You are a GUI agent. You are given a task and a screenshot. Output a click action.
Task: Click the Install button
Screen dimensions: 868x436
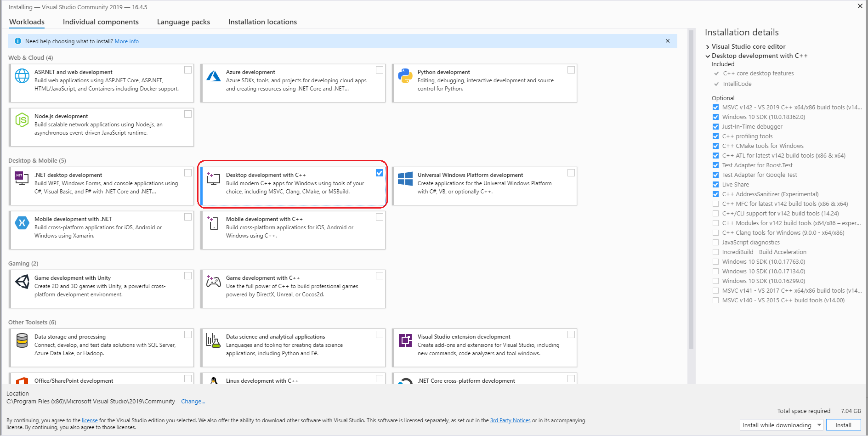pyautogui.click(x=843, y=425)
